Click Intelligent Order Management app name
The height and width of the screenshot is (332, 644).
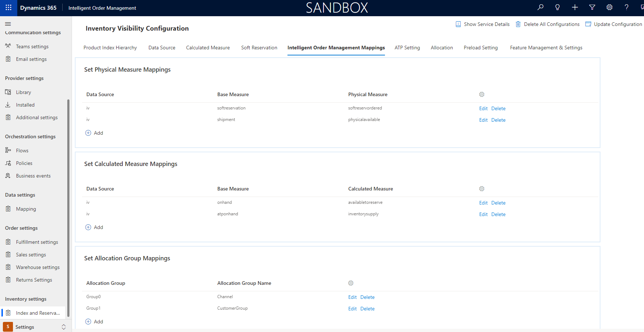pyautogui.click(x=102, y=8)
